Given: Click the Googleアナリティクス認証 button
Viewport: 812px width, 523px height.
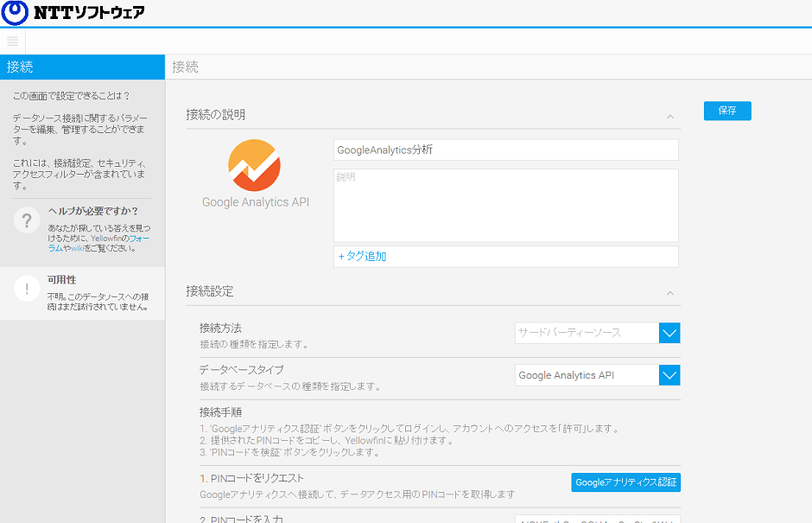Looking at the screenshot, I should point(625,482).
